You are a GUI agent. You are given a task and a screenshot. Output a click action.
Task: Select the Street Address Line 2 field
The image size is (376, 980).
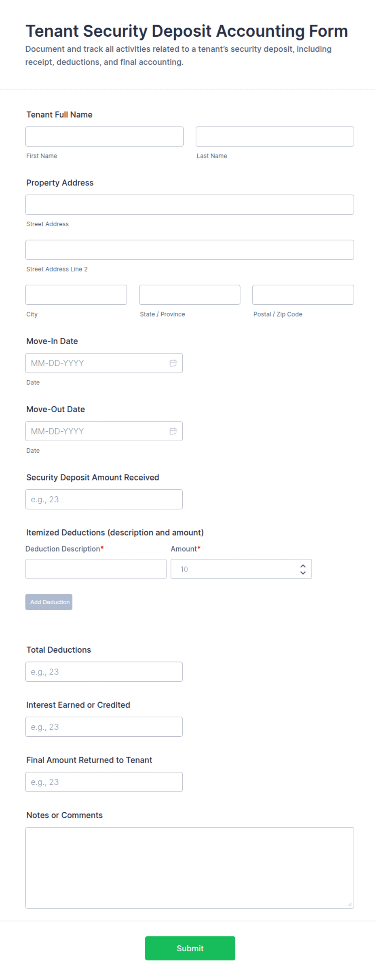click(190, 250)
